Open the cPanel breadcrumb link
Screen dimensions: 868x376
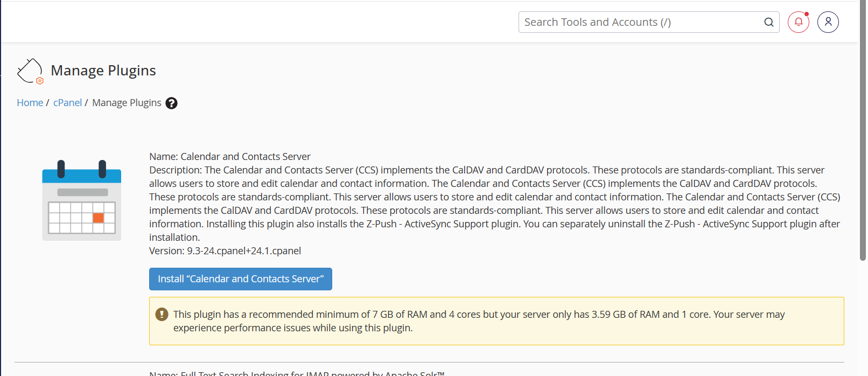(x=67, y=103)
